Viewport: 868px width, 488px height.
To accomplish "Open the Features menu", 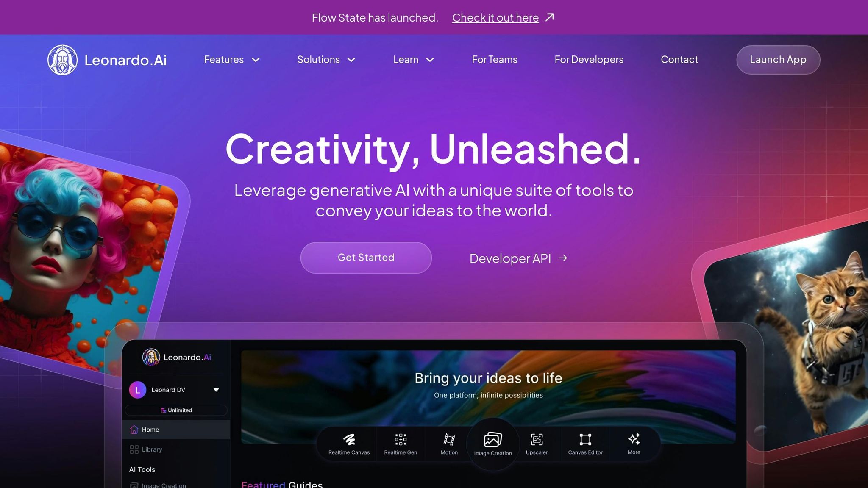I will 232,60.
